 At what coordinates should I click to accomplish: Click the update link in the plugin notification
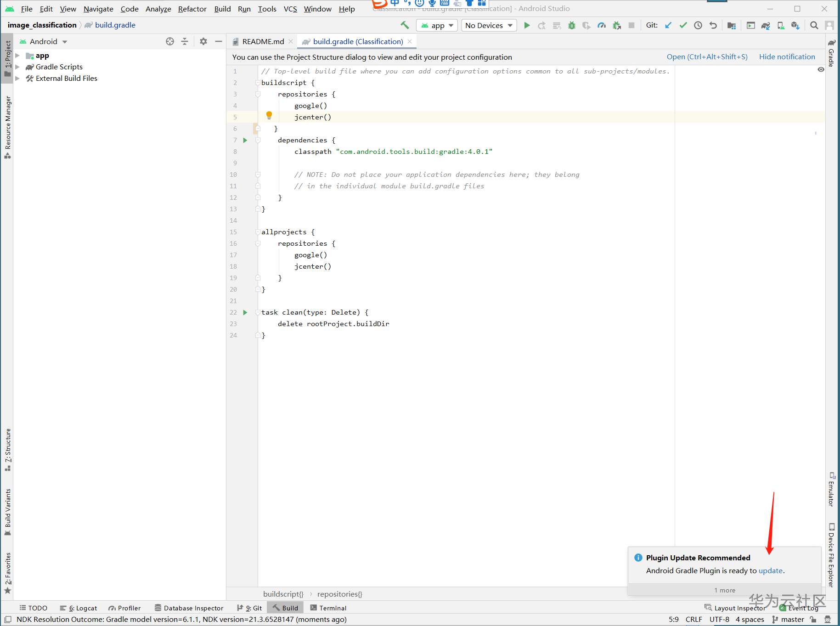coord(770,570)
